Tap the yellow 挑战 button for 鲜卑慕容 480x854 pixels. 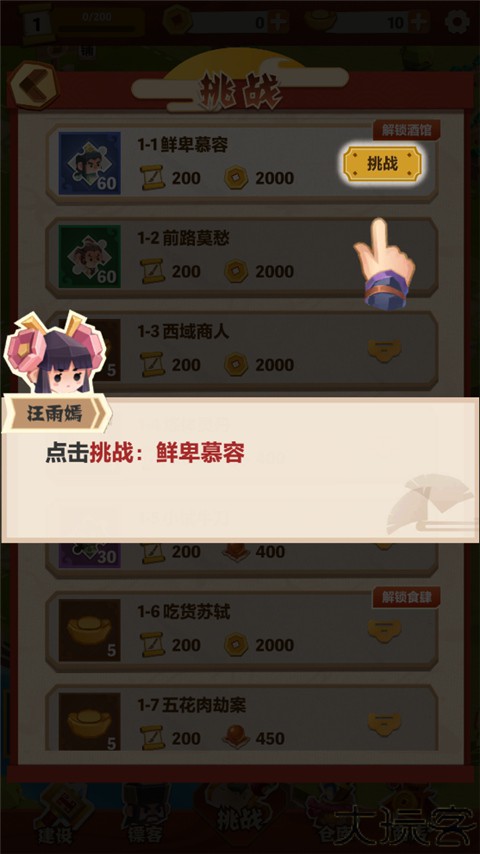click(x=382, y=163)
